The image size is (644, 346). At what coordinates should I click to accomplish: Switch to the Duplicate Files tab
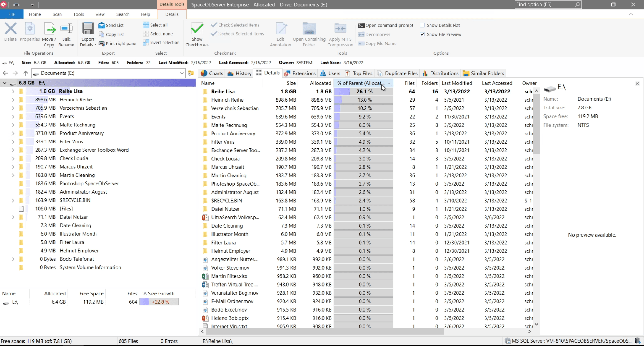pyautogui.click(x=398, y=73)
